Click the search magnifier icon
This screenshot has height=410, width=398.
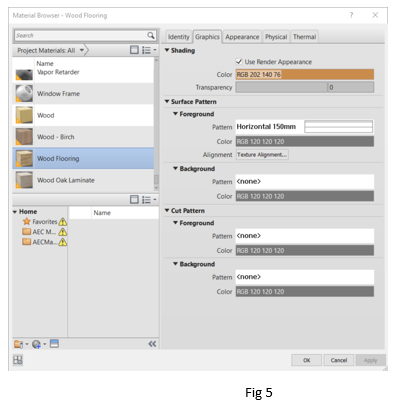tap(151, 35)
